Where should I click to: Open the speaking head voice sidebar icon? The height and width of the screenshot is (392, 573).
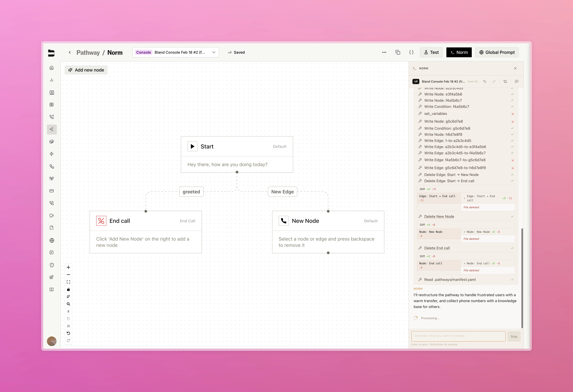[52, 215]
